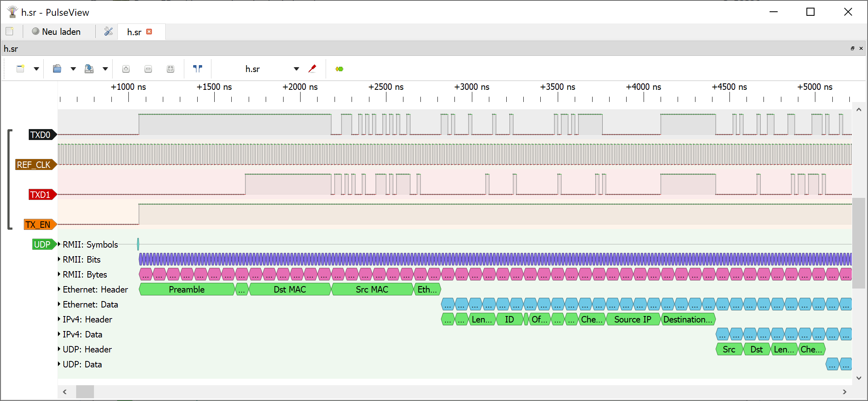Zoom to fit the entire trace
This screenshot has width=868, height=401.
tap(170, 69)
